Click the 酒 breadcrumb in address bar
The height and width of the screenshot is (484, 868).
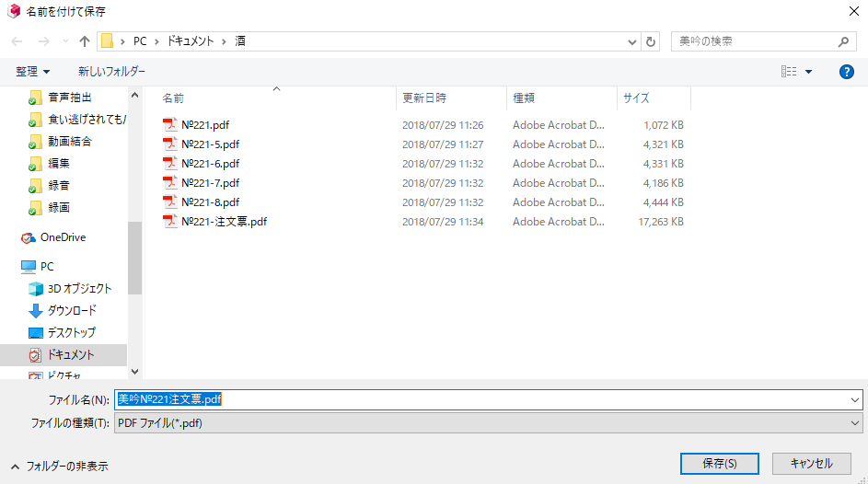tap(240, 41)
